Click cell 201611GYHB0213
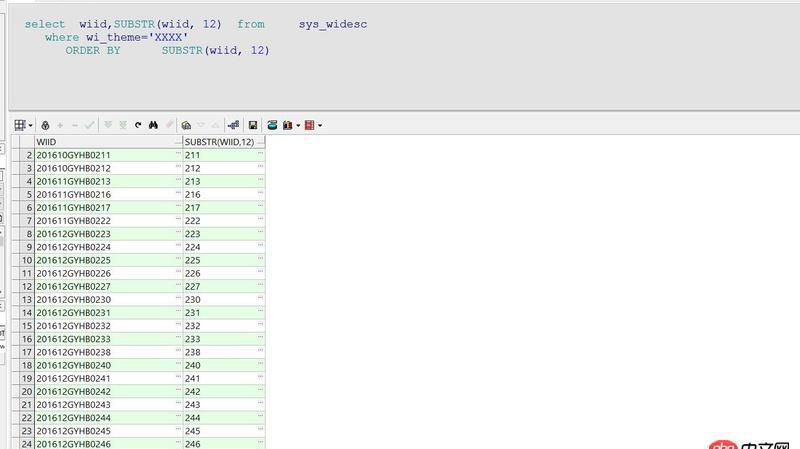This screenshot has height=449, width=800. coord(108,181)
